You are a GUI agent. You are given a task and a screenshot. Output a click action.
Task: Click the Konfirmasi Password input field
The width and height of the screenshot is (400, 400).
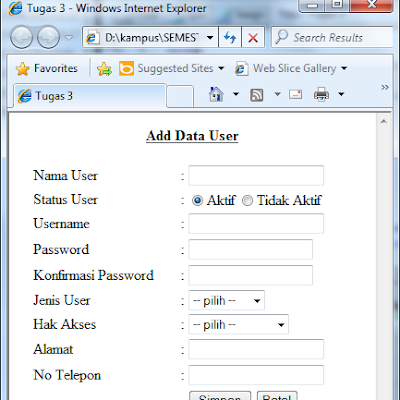click(x=251, y=275)
